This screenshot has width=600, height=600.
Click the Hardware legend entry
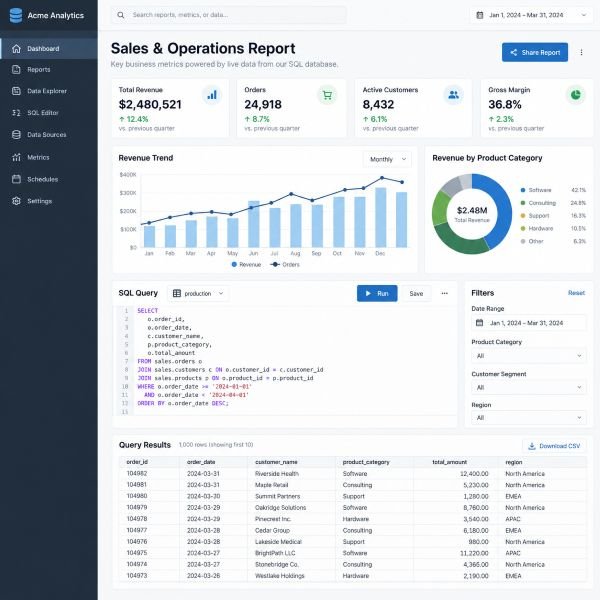tap(553, 228)
